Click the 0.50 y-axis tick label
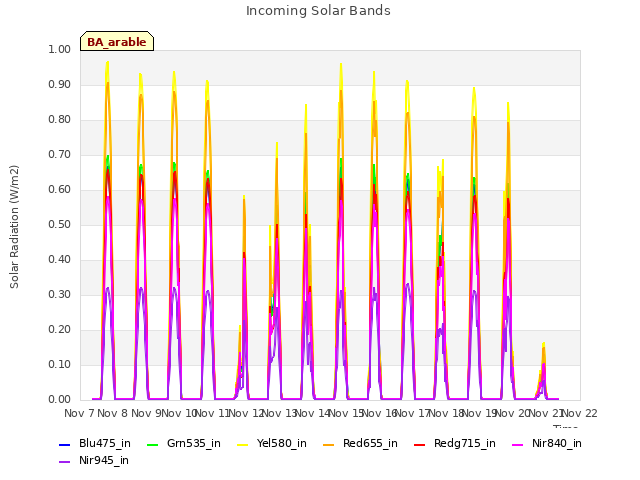The height and width of the screenshot is (480, 640). [x=60, y=224]
